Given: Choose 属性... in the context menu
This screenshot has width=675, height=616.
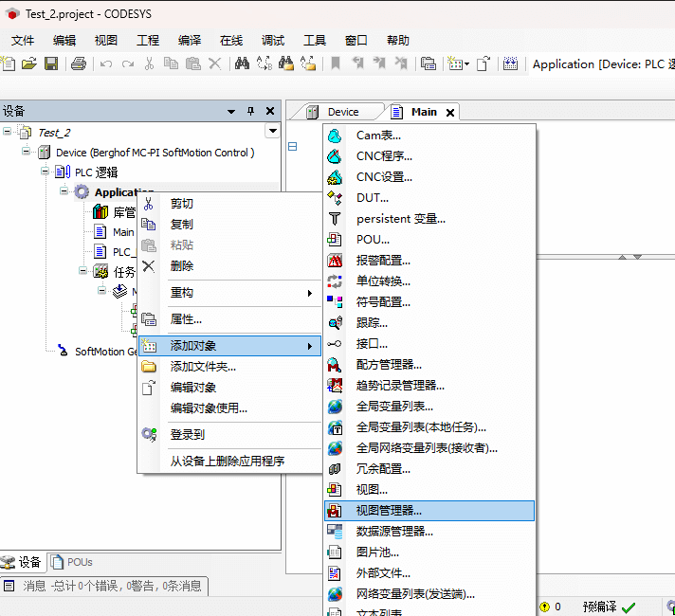Looking at the screenshot, I should (x=186, y=319).
